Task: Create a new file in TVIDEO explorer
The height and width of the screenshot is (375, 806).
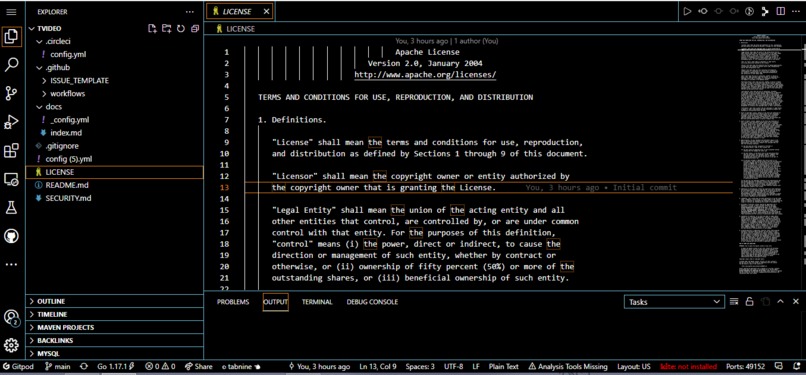Action: coord(152,29)
